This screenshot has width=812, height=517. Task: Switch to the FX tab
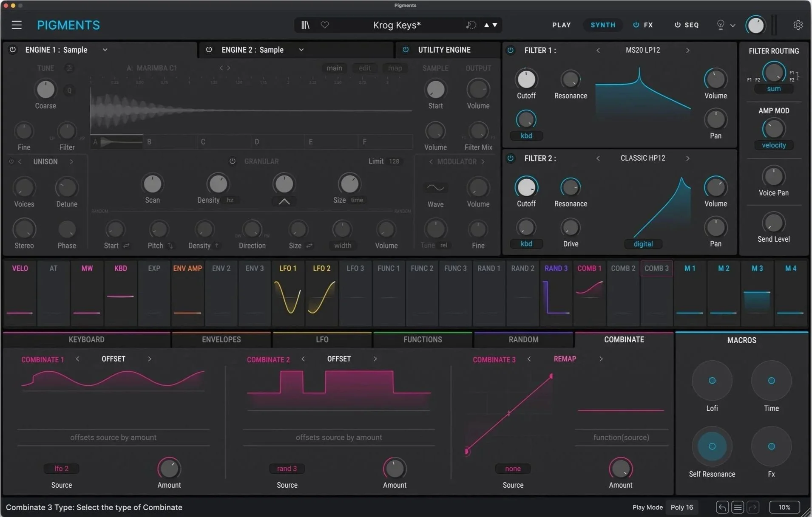point(648,25)
